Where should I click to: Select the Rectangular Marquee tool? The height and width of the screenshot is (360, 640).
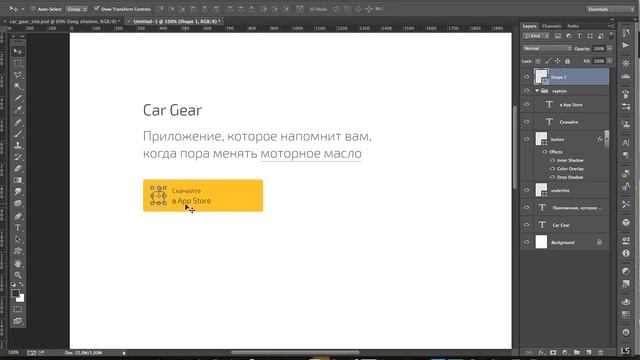click(x=18, y=63)
